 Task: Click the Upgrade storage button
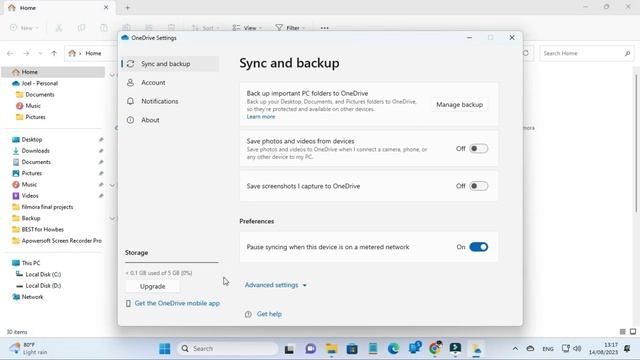(152, 287)
